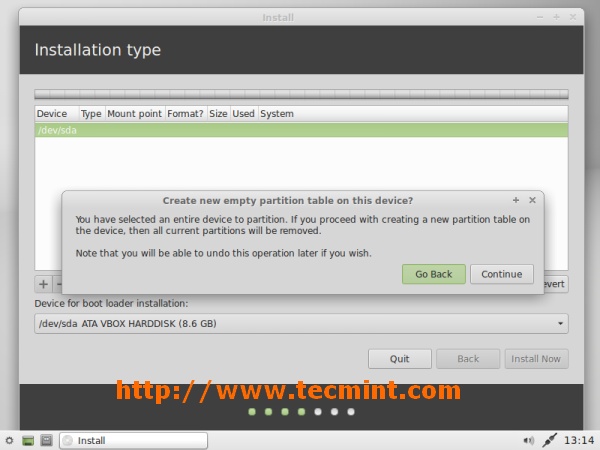Click the Size column header

218,114
